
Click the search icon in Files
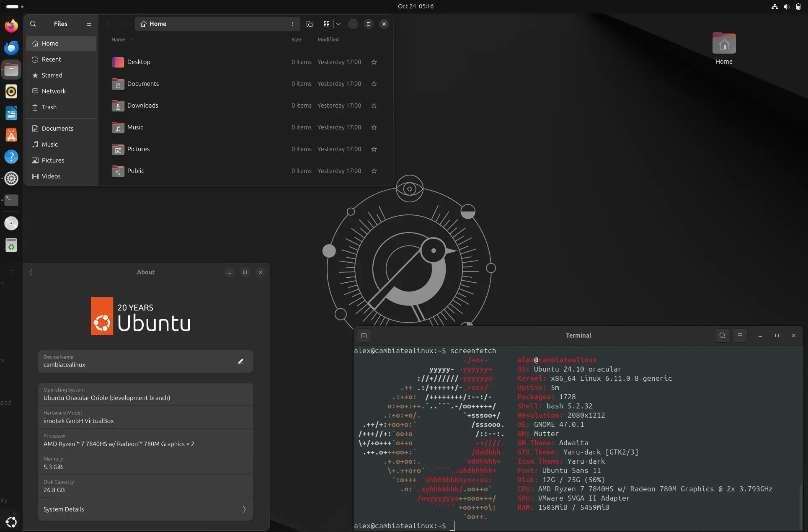tap(33, 24)
